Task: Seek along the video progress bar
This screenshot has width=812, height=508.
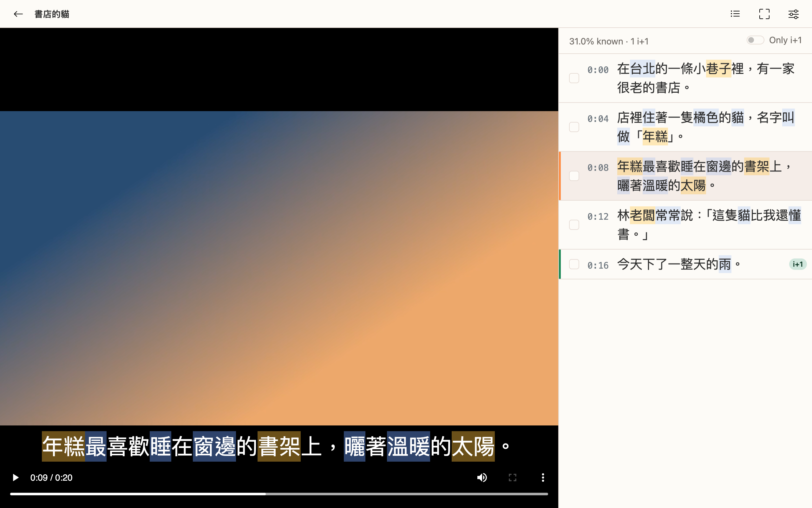Action: [x=279, y=494]
